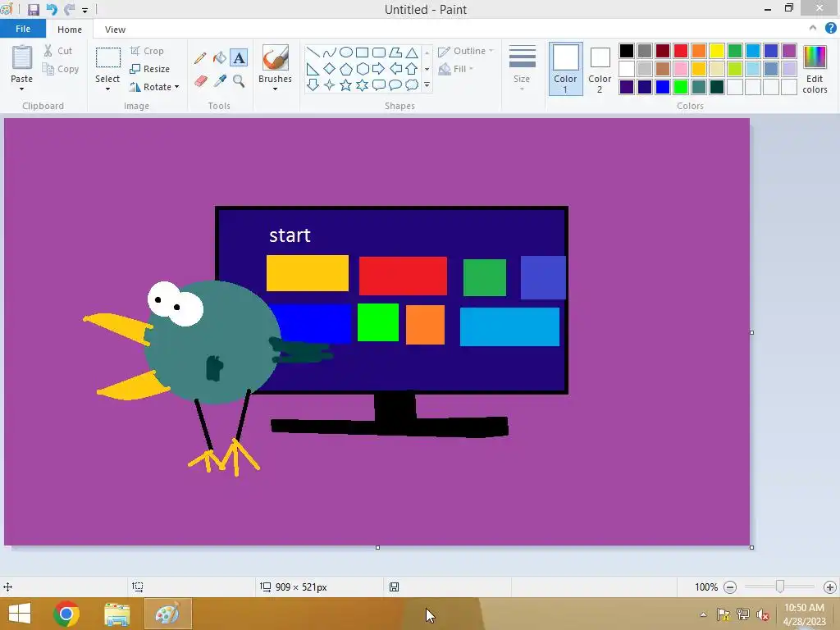
Task: Open the shape Fill dropdown
Action: click(x=456, y=69)
